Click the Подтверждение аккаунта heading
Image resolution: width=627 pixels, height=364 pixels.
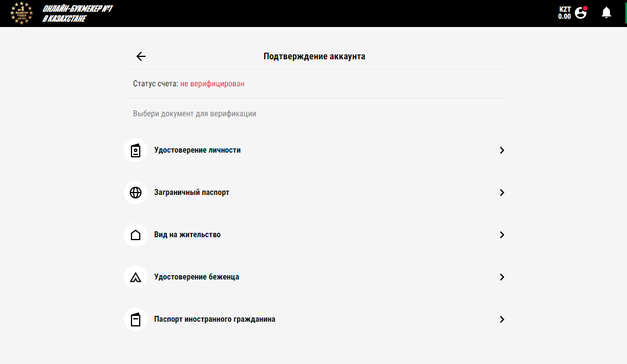[314, 56]
